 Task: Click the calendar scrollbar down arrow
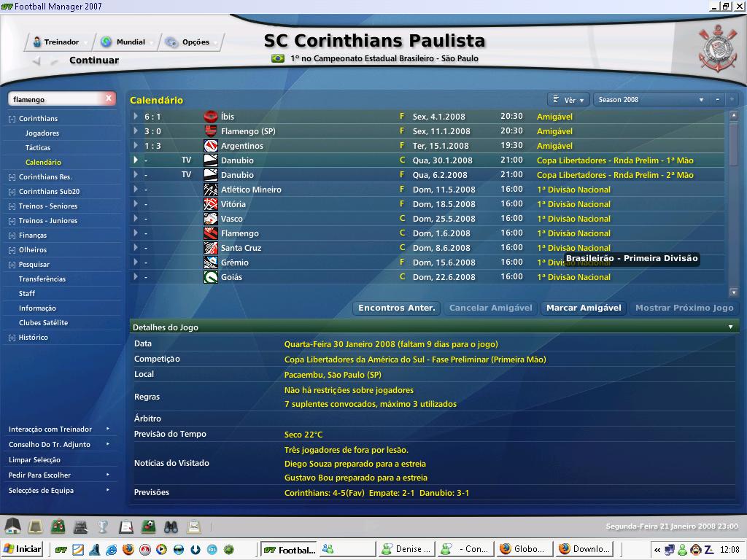tap(734, 292)
